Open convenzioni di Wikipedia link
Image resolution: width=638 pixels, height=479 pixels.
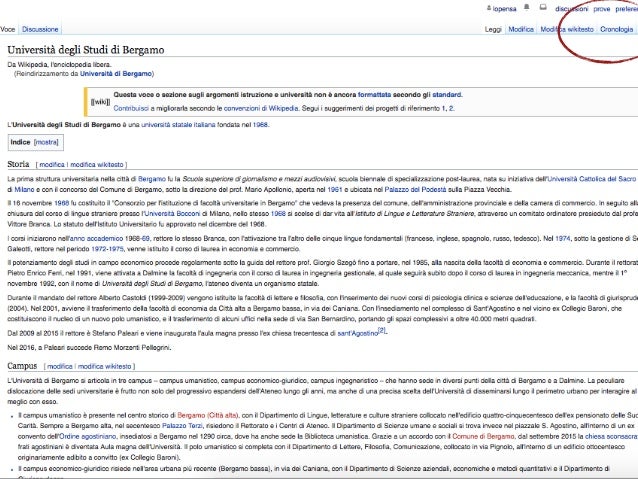261,108
